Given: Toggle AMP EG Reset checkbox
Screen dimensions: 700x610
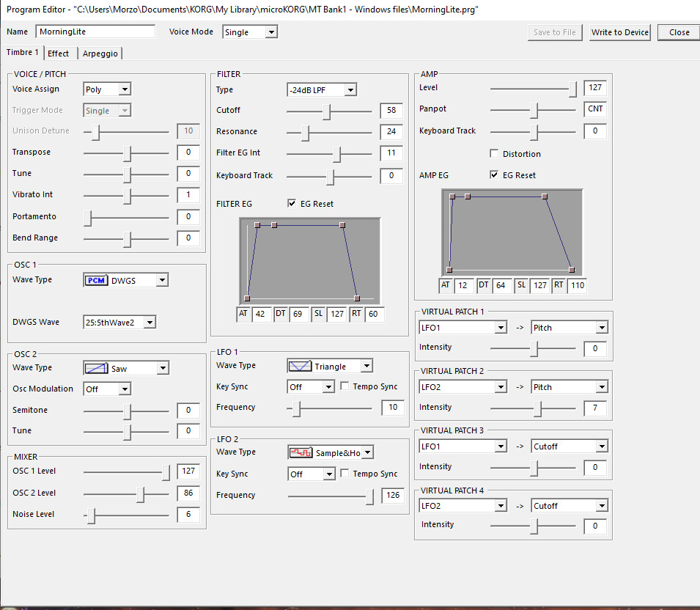Looking at the screenshot, I should [x=494, y=175].
